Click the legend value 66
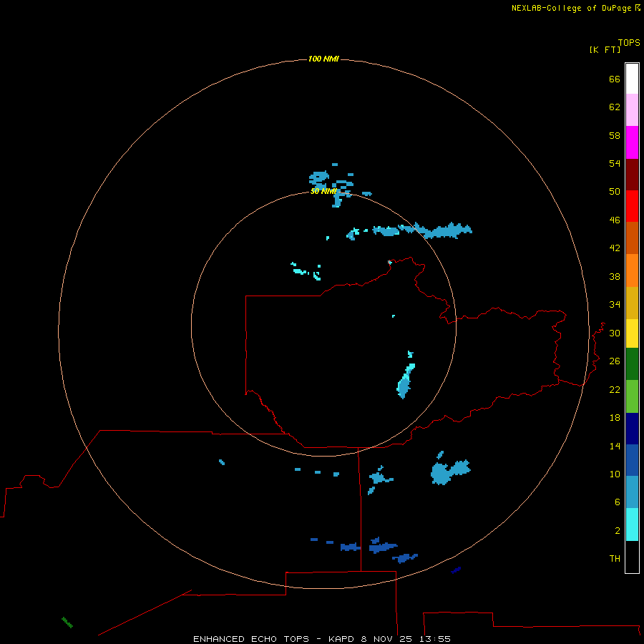Screen dimensions: 644x644 tap(615, 79)
